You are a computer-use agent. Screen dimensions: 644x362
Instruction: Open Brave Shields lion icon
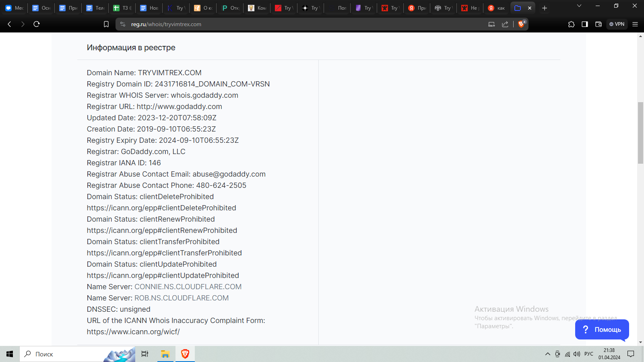(x=522, y=24)
